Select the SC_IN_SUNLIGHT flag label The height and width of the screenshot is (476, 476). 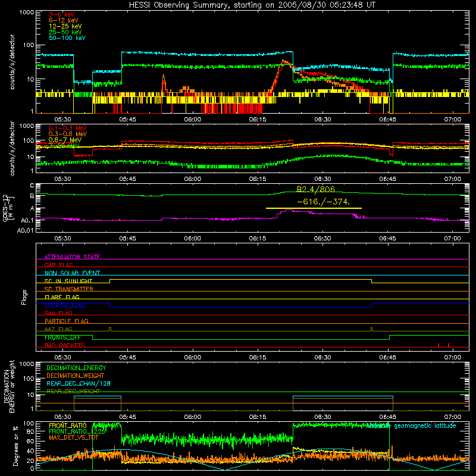point(68,281)
